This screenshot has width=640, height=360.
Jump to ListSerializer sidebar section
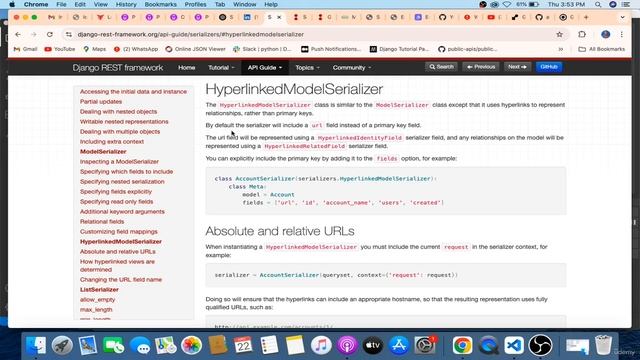tap(99, 289)
